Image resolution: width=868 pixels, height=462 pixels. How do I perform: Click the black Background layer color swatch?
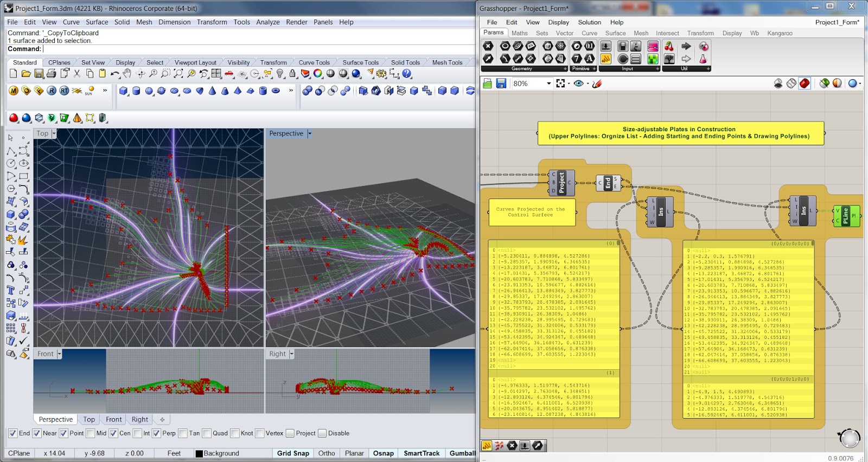click(199, 453)
